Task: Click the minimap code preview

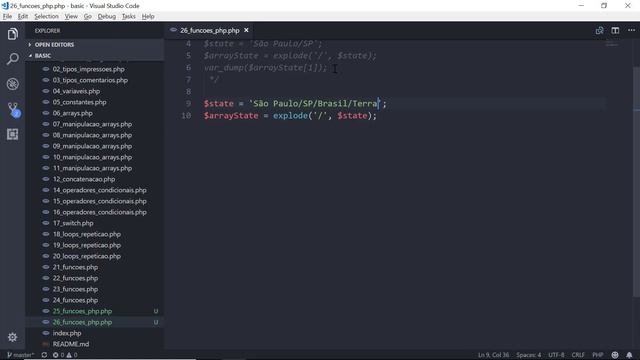Action: click(x=611, y=44)
